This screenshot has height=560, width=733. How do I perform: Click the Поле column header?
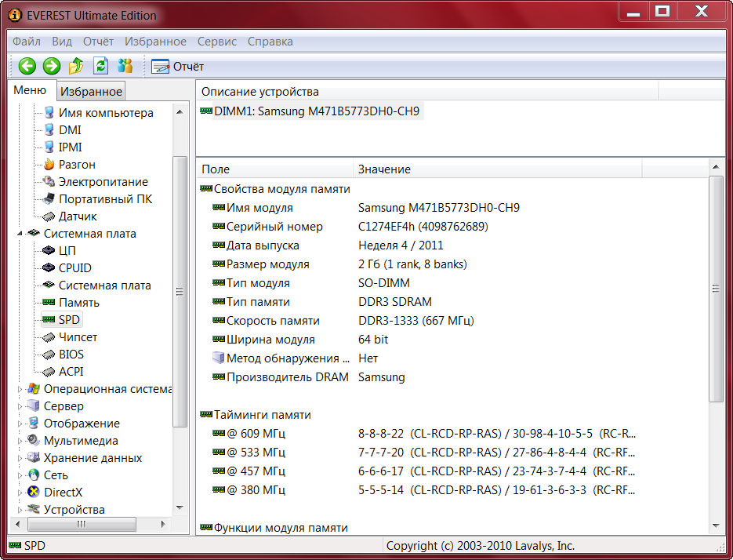pos(275,169)
